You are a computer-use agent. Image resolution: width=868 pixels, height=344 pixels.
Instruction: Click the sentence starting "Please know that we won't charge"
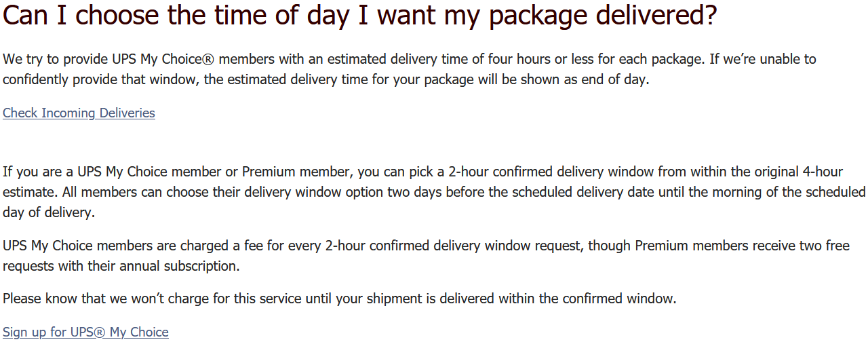340,299
